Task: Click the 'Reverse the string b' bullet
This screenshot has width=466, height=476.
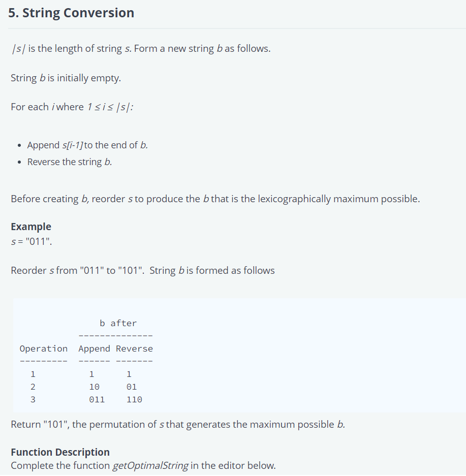Action: (x=70, y=162)
